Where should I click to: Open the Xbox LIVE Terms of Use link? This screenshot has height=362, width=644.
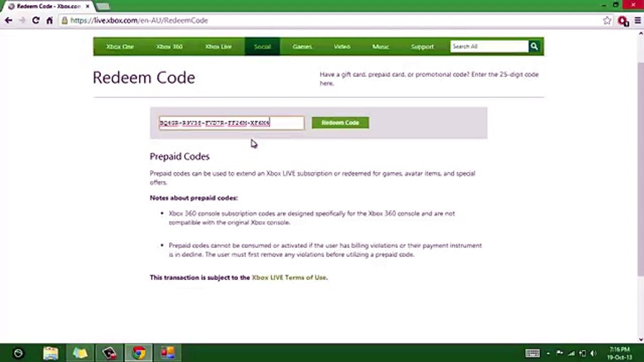289,277
